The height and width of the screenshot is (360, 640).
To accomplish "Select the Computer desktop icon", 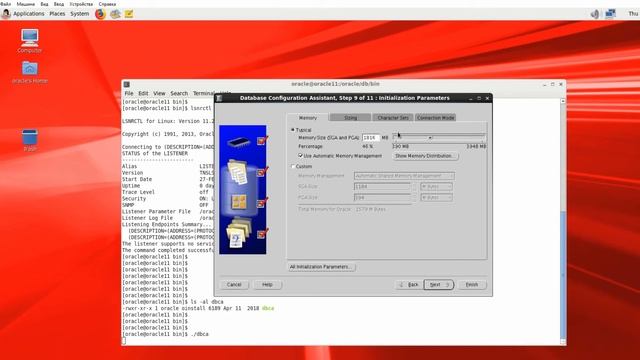I will tap(29, 41).
